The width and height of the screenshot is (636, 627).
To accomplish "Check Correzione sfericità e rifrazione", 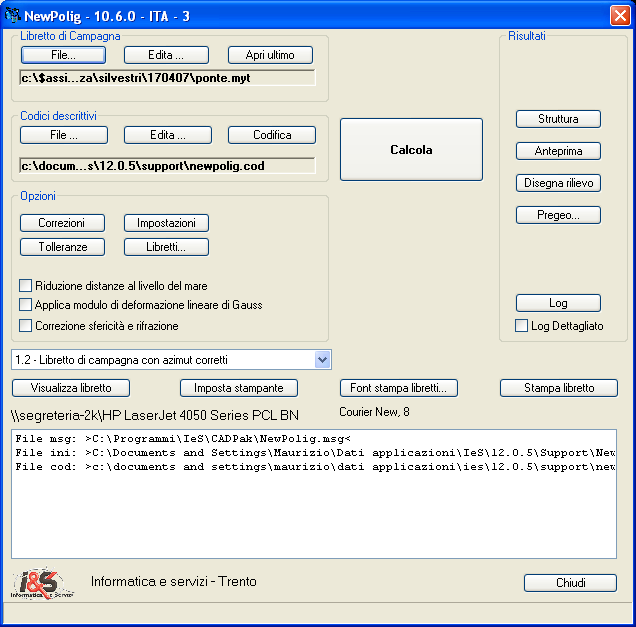I will point(26,325).
